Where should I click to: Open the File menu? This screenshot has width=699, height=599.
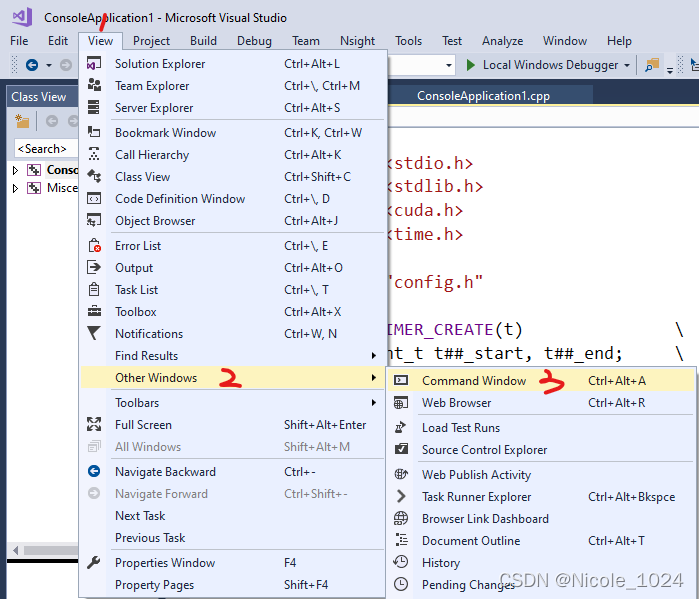click(19, 41)
